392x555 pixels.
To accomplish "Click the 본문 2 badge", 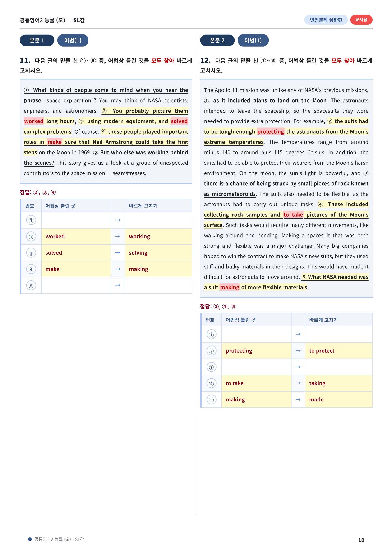I will (x=217, y=40).
